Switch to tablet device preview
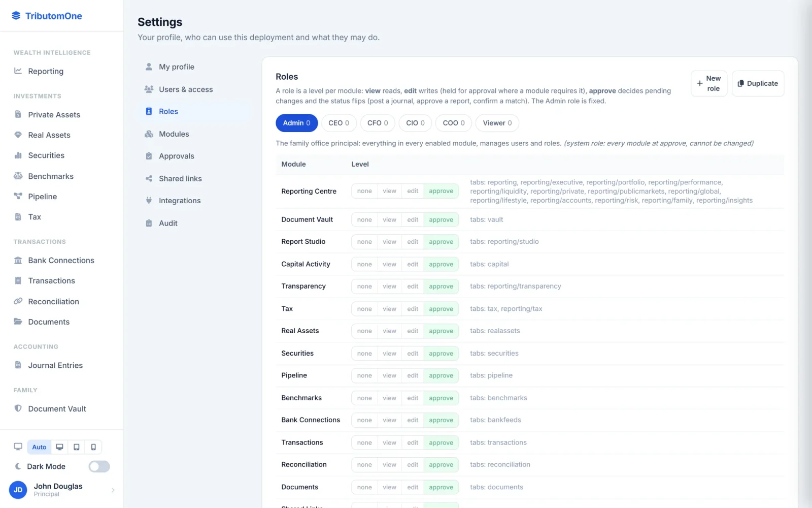Viewport: 812px width, 508px height. 77,447
